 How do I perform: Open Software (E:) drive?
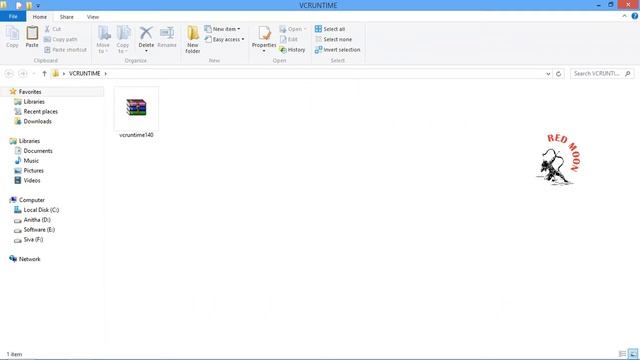39,229
